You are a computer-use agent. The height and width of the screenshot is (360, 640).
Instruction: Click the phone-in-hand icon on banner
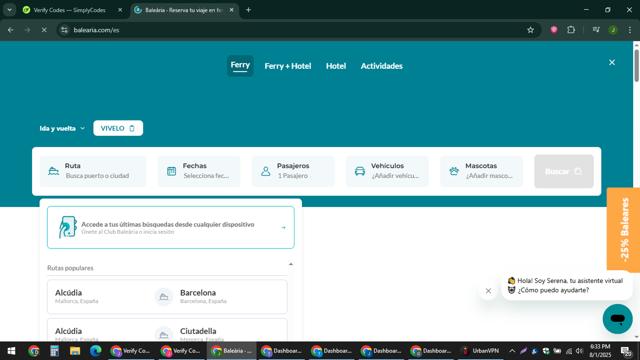click(x=67, y=227)
